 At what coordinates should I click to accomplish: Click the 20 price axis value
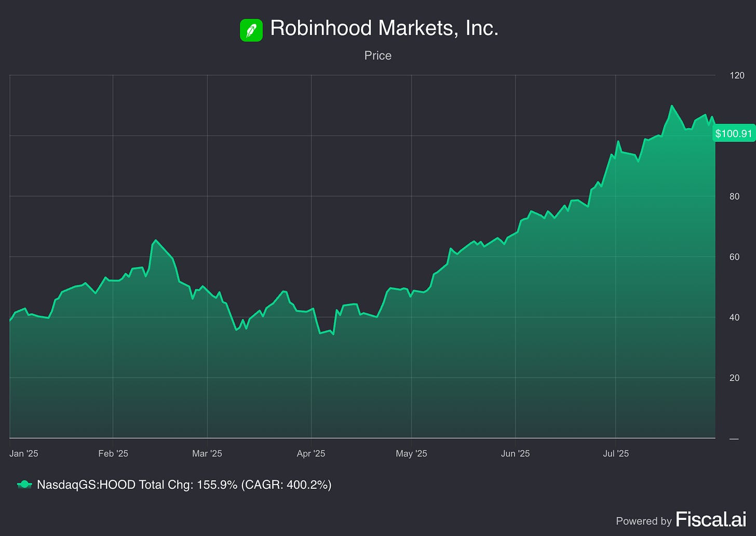pyautogui.click(x=734, y=378)
